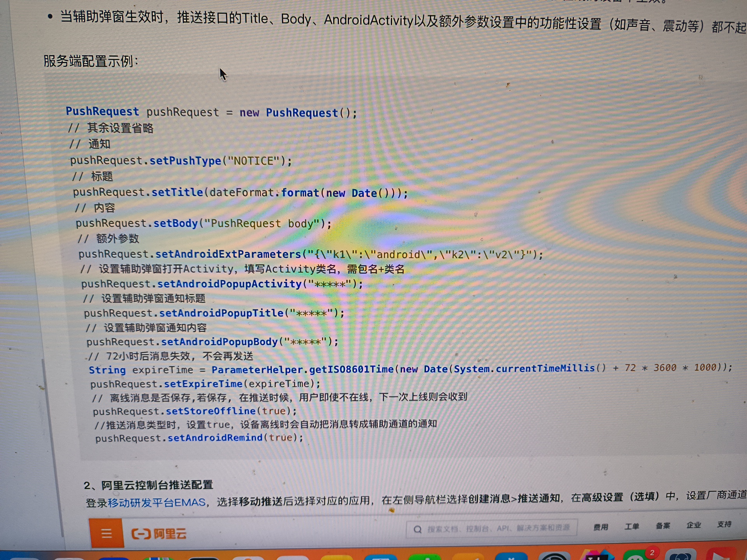Click the magnifier icon in search box
This screenshot has width=747, height=560.
(417, 529)
